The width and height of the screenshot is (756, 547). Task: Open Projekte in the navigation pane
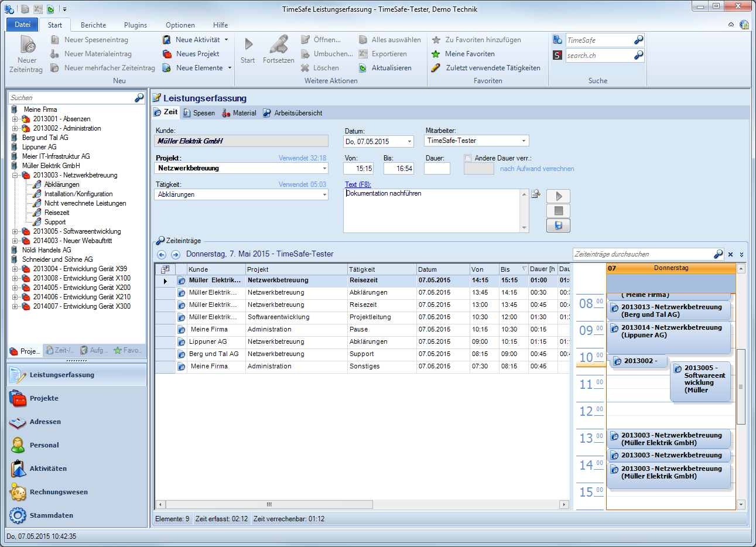point(77,398)
